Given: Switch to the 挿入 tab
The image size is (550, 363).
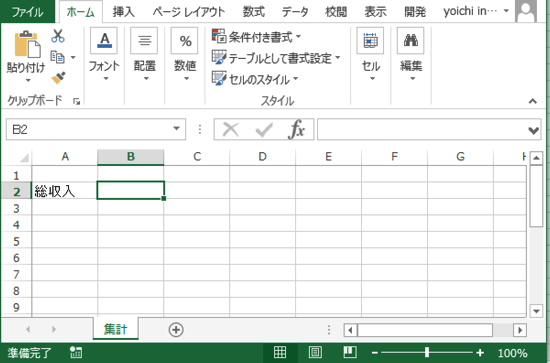Looking at the screenshot, I should coord(123,12).
